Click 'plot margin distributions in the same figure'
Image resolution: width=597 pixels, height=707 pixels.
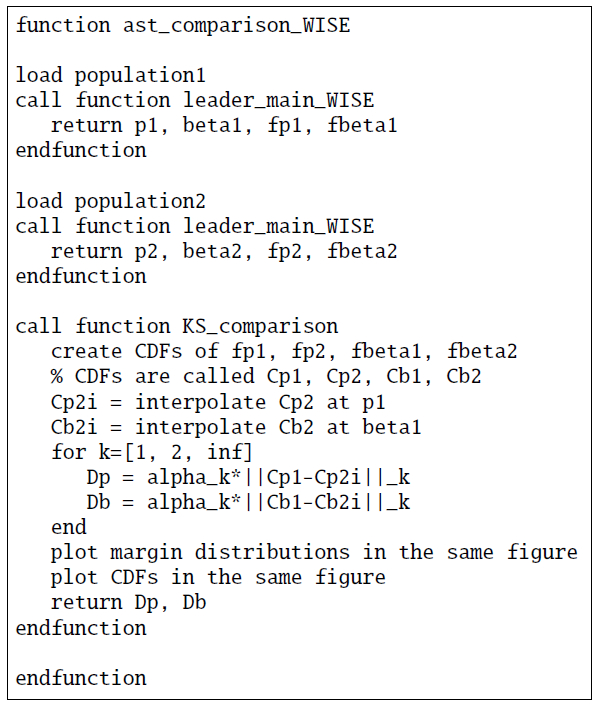pyautogui.click(x=314, y=553)
